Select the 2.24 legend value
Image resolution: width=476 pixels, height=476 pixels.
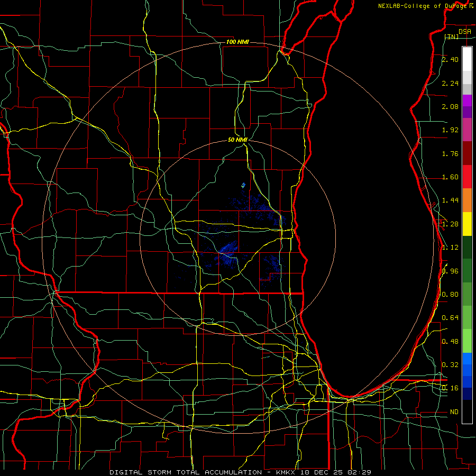pos(450,83)
